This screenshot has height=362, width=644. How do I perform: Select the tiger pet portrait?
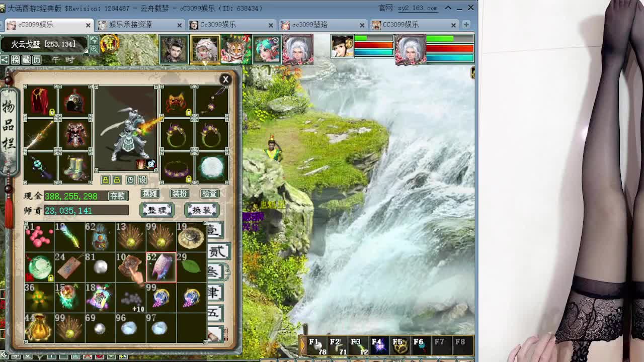tap(235, 49)
